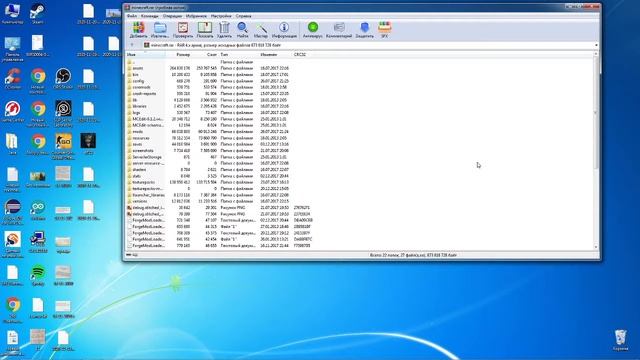Click the Информация (Info) toolbar icon
Screen dimensions: 640x360
(x=284, y=30)
